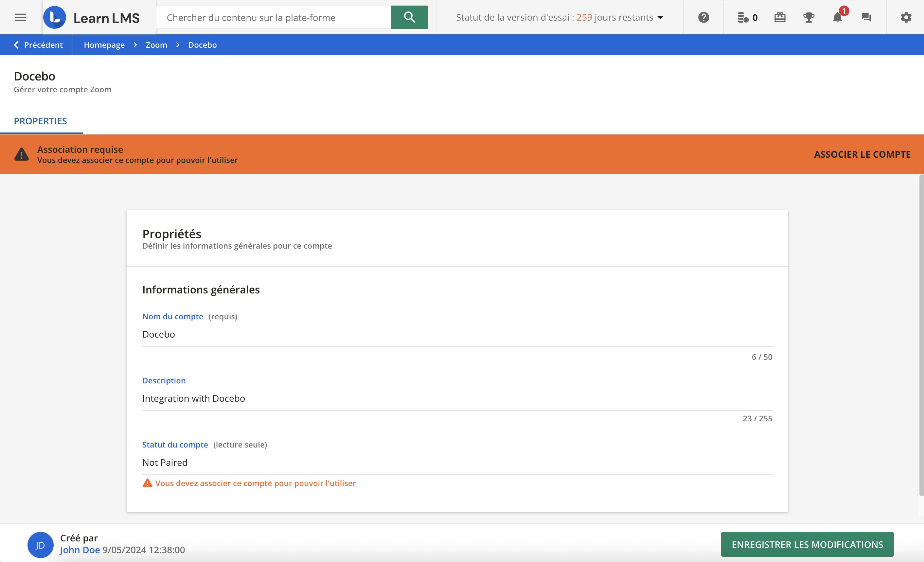924x562 pixels.
Task: Open the chat messages icon
Action: pos(866,17)
